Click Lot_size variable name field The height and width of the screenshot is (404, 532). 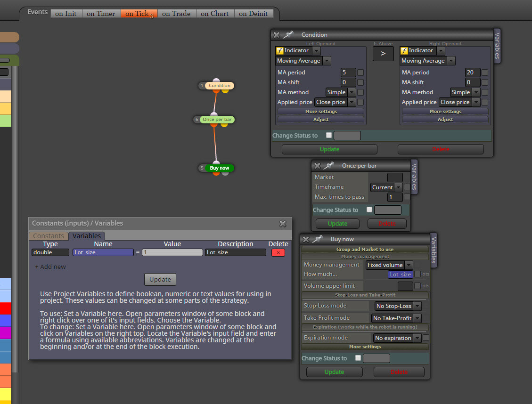103,252
